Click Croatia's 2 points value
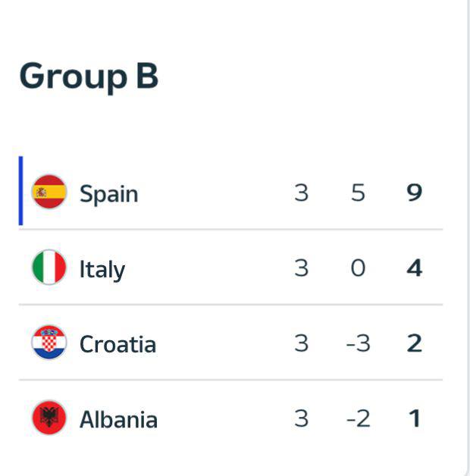The image size is (470, 476). click(414, 343)
